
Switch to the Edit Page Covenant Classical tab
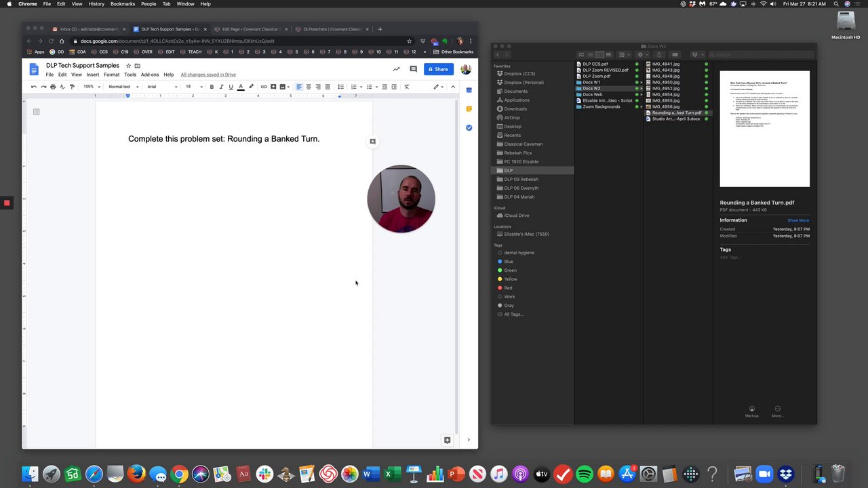(x=250, y=29)
